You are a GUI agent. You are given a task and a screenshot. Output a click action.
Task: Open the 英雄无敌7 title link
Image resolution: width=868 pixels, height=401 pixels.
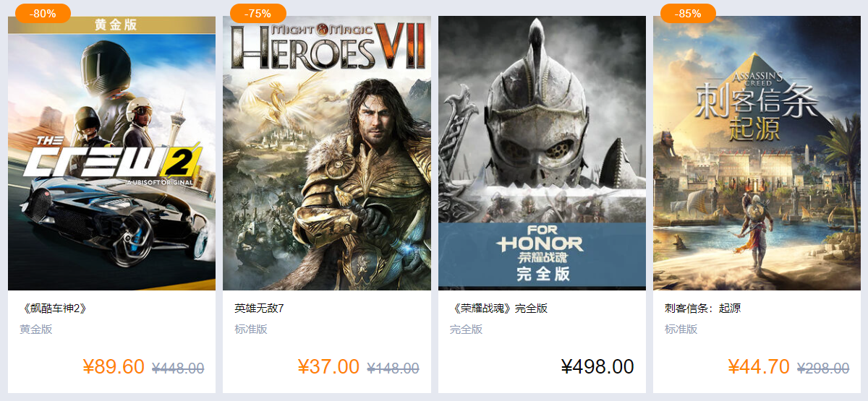(x=259, y=309)
